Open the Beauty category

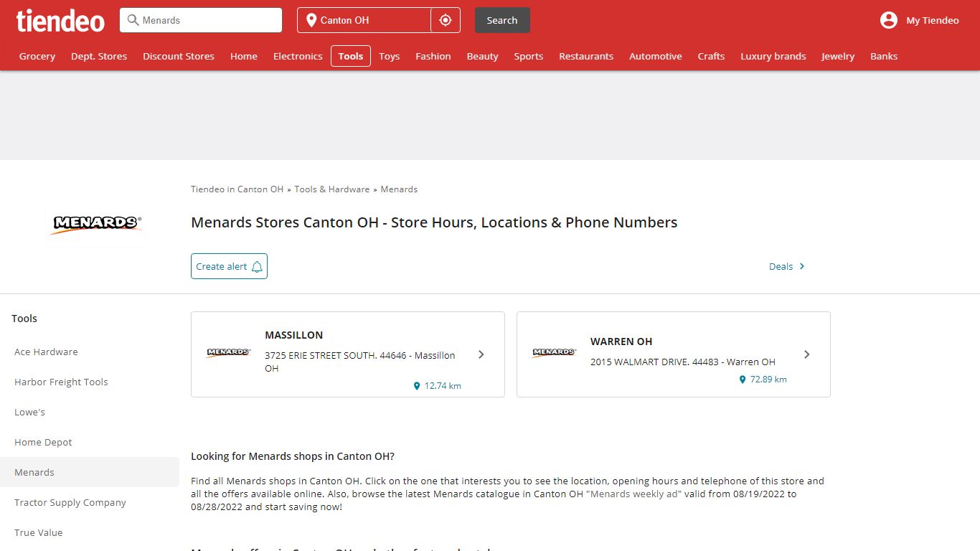(x=483, y=56)
